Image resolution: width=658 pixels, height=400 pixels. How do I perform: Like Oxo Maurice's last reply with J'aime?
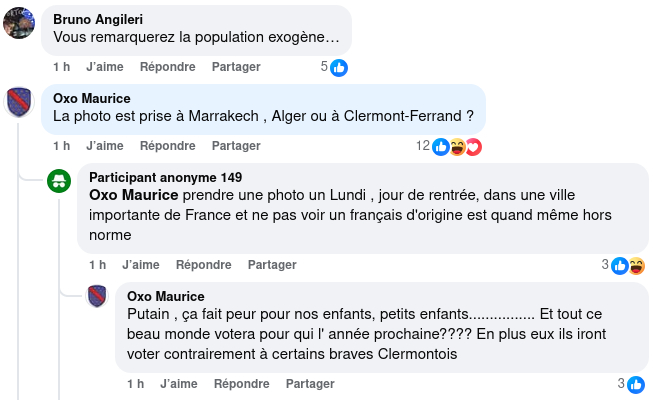tap(178, 384)
